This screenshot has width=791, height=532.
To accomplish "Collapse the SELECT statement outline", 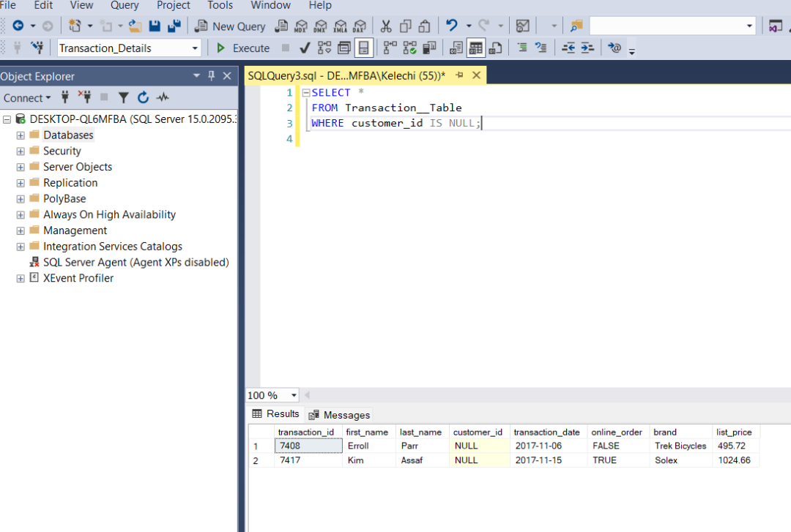I will (305, 93).
